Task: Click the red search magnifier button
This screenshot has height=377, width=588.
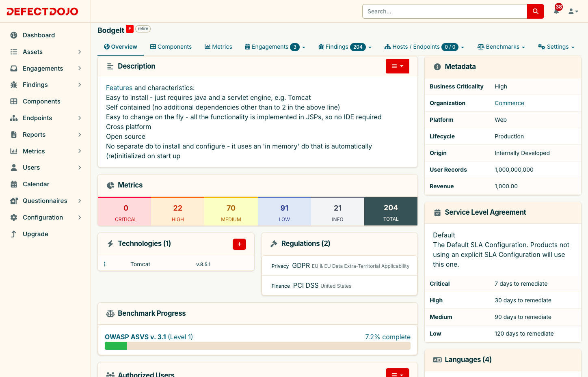Action: pos(535,11)
